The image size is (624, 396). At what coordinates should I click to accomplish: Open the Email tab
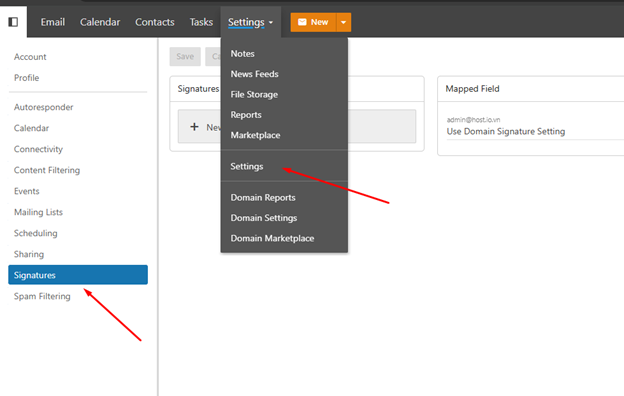click(53, 22)
